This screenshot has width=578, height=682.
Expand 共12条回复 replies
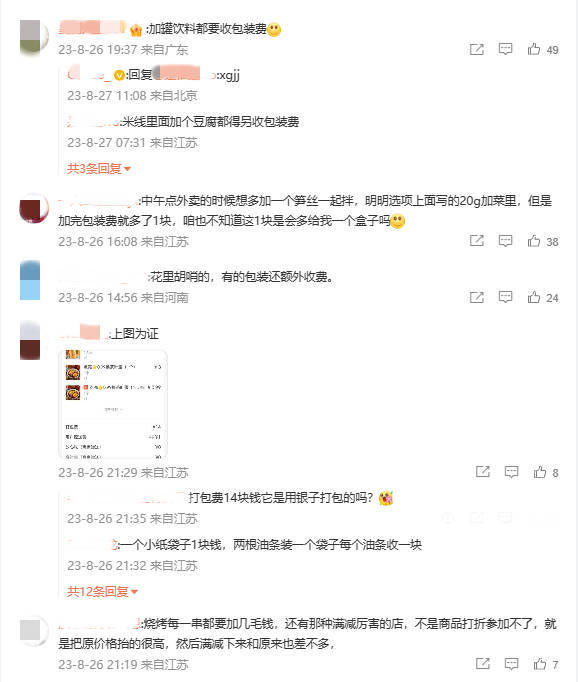(x=102, y=592)
